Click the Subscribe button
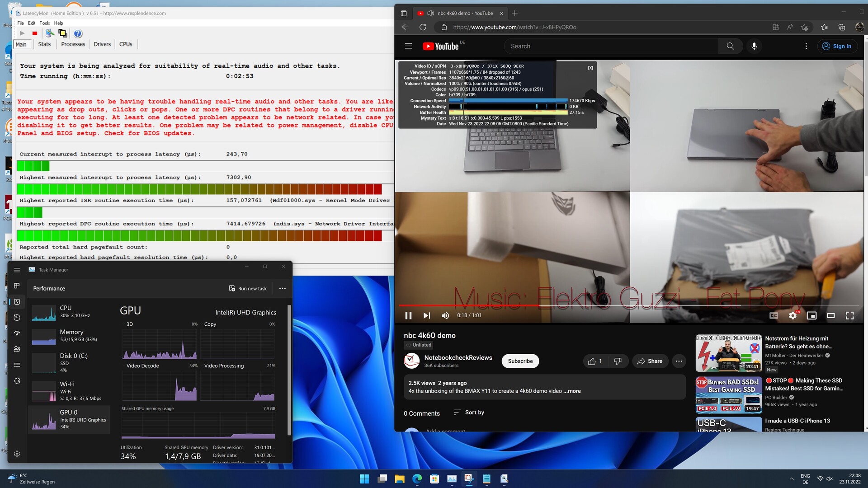 (x=520, y=361)
